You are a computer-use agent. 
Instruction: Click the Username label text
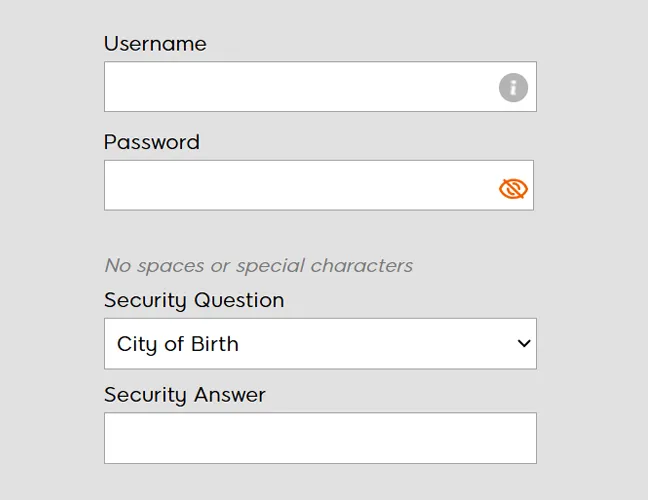pyautogui.click(x=155, y=43)
